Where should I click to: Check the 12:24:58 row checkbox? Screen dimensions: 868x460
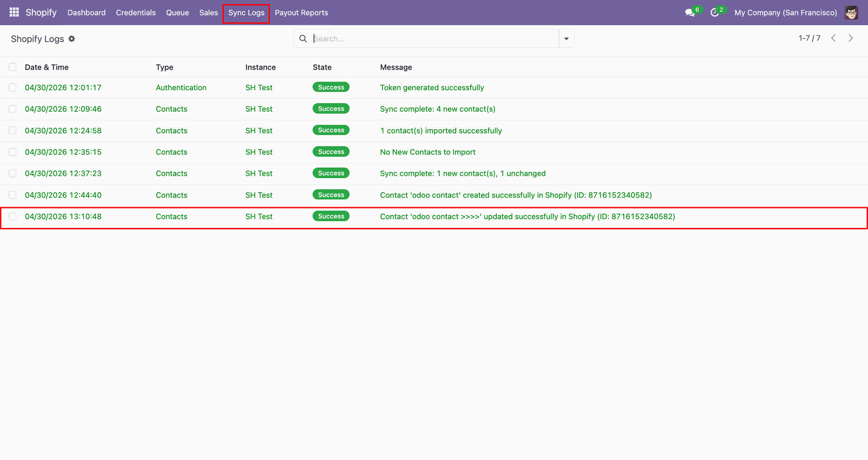pos(13,130)
